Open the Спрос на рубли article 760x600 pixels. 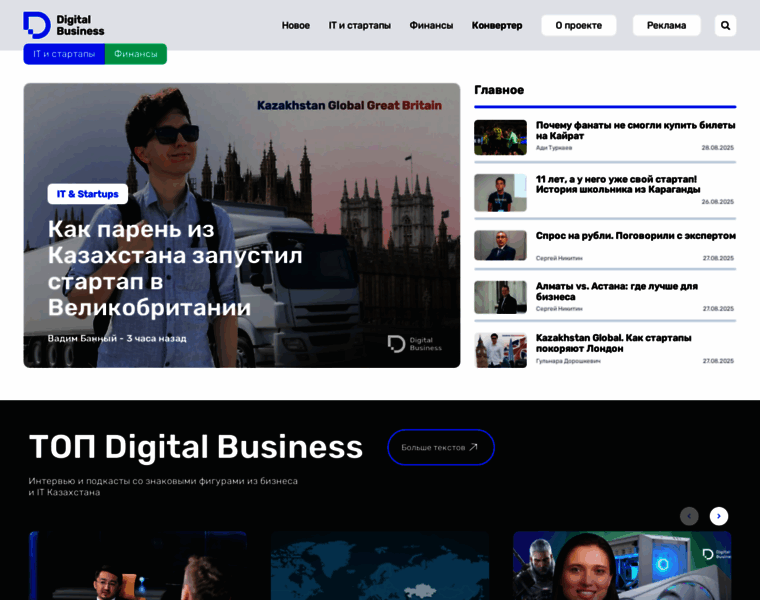click(635, 236)
